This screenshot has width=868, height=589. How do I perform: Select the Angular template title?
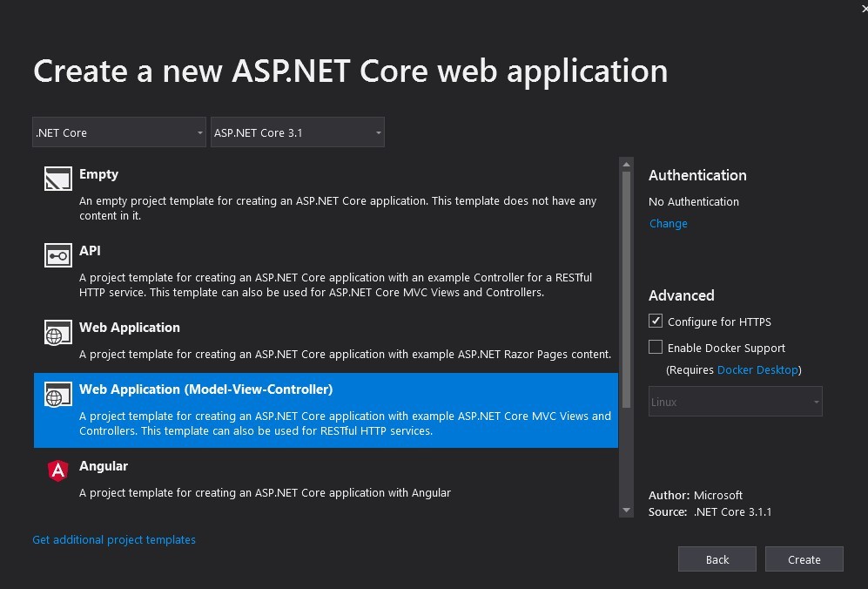[104, 466]
